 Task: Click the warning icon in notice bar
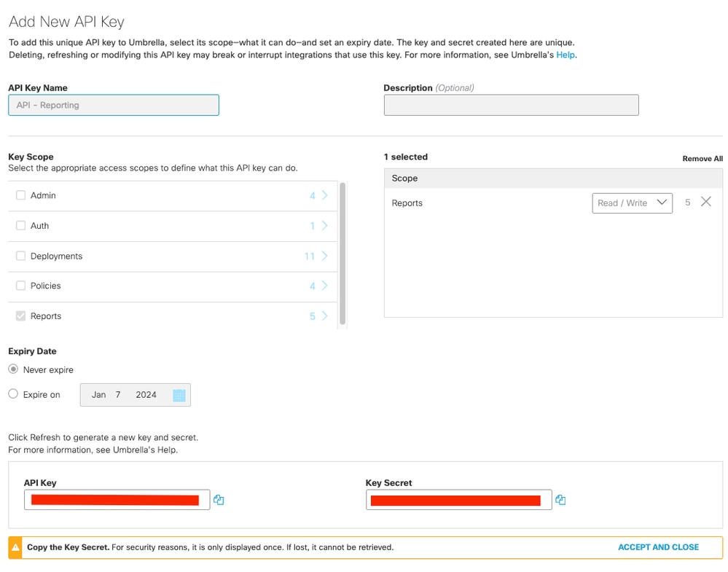(x=16, y=547)
